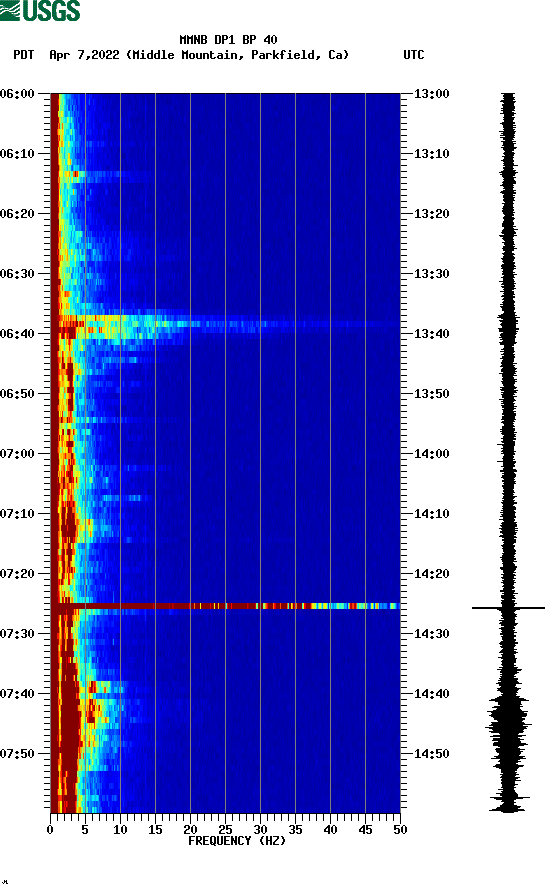
Task: Click the 10 Hz frequency tick label
Action: (120, 830)
